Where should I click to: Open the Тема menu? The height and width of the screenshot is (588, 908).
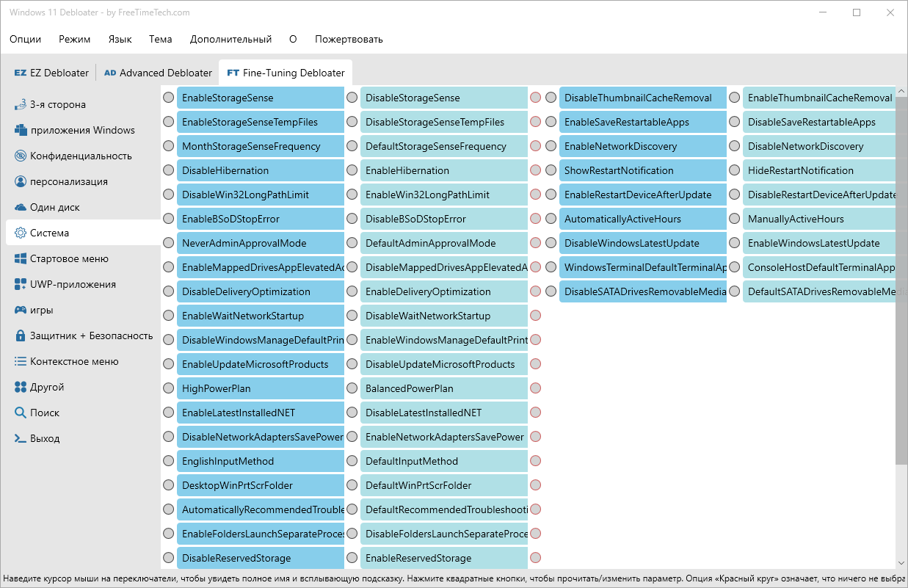coord(160,39)
